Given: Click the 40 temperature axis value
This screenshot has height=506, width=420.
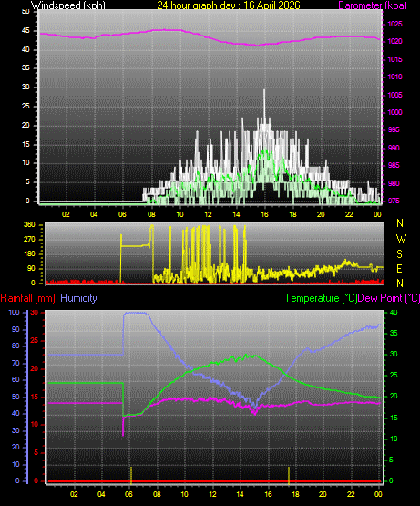Looking at the screenshot, I should tap(394, 313).
